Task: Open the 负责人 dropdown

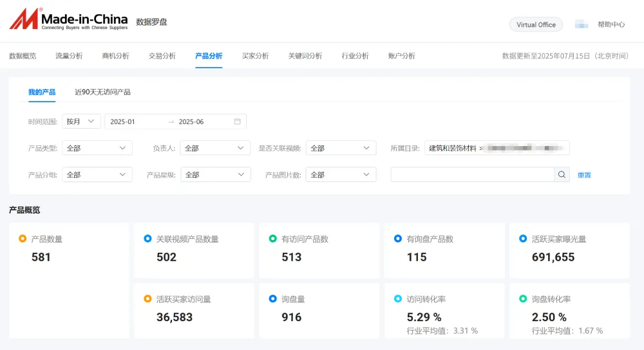Action: click(x=215, y=148)
